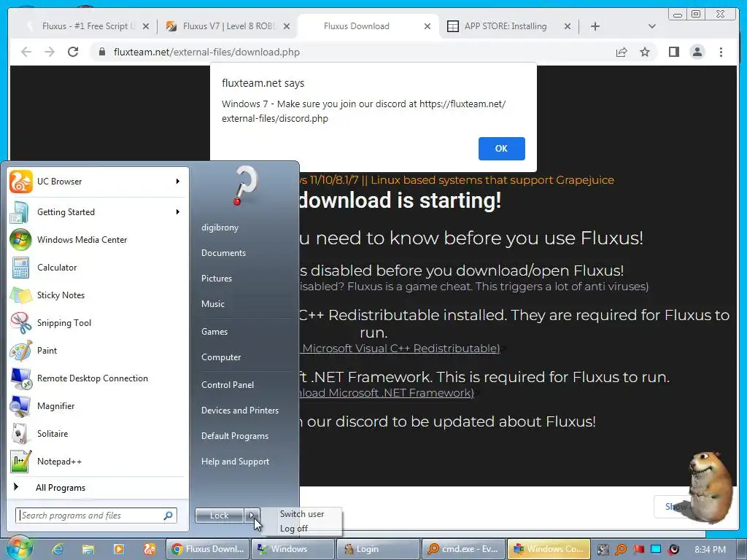Click the user account picture
This screenshot has width=747, height=560.
pyautogui.click(x=245, y=186)
